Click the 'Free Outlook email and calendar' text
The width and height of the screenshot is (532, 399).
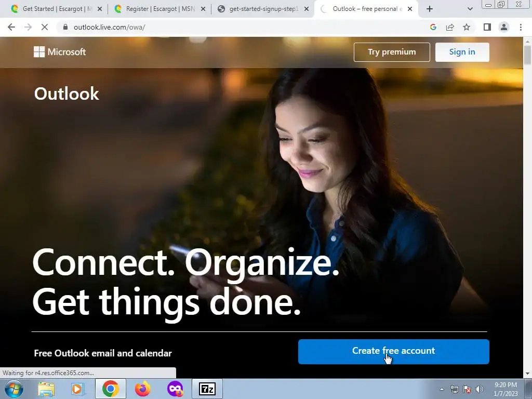[x=103, y=353]
